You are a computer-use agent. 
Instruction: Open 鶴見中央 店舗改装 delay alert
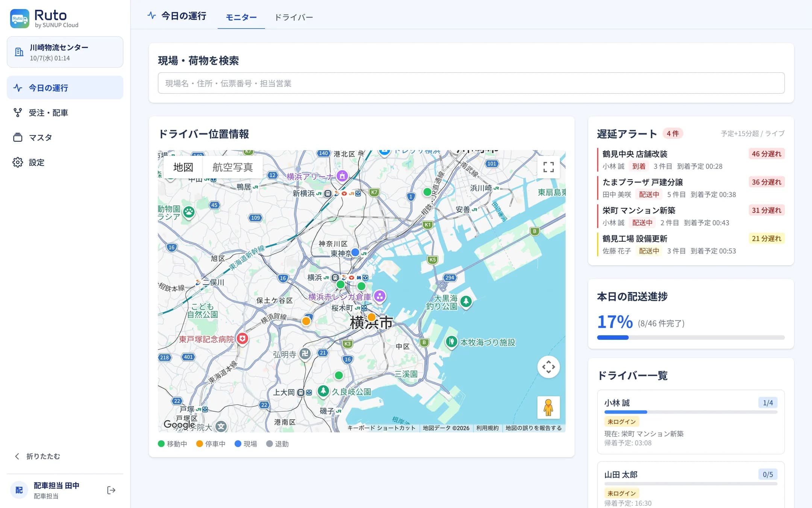point(691,160)
